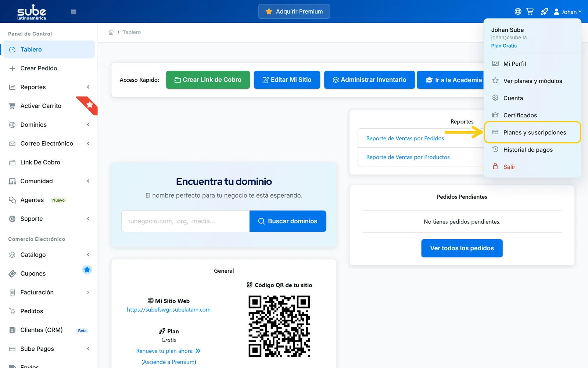Click the Soporte lifebuoy icon

coord(12,219)
